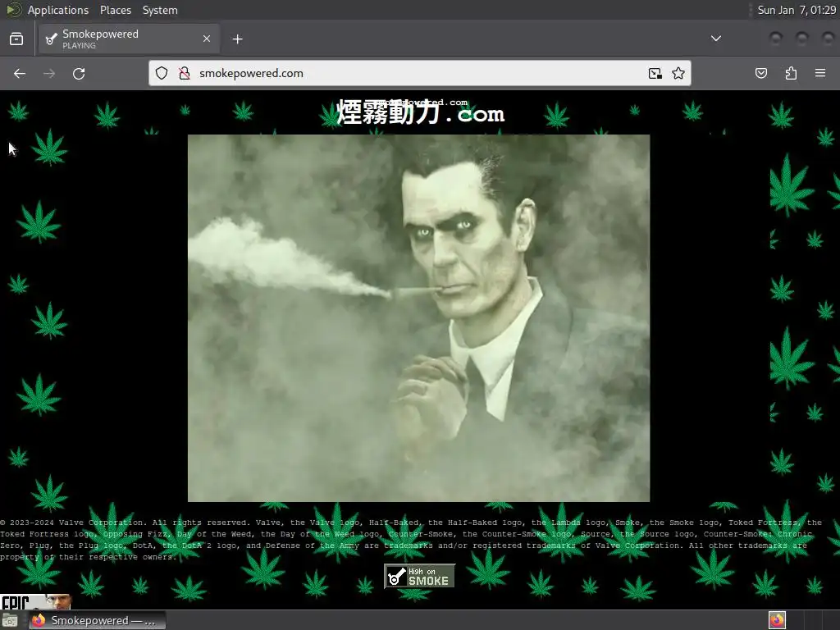Viewport: 840px width, 630px height.
Task: Go back to the previous page
Action: tap(20, 73)
